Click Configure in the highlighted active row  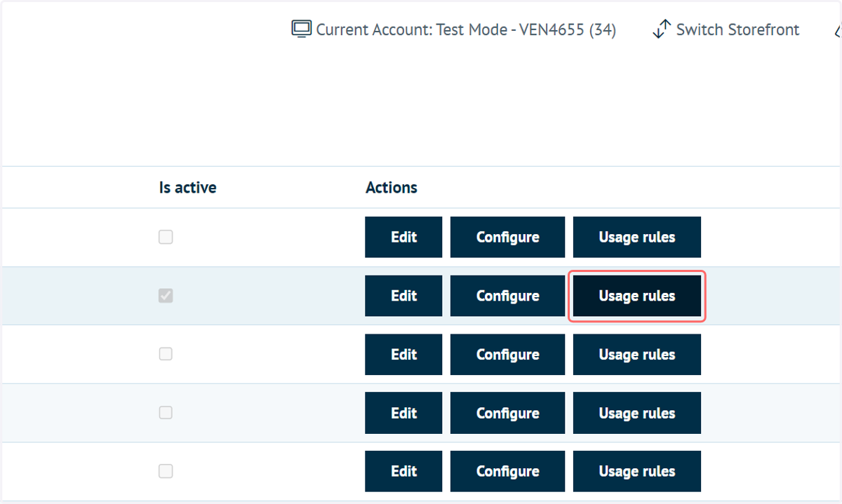[507, 296]
